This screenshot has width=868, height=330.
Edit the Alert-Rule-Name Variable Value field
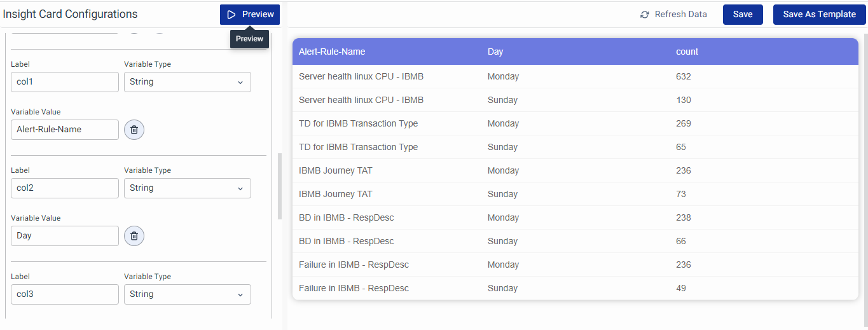[65, 130]
